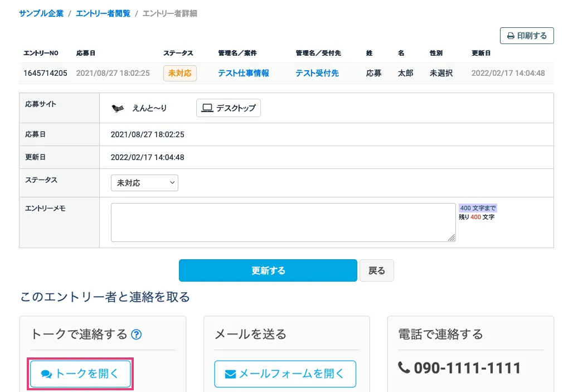Click the 印刷する print button
573x392 pixels.
coord(527,36)
